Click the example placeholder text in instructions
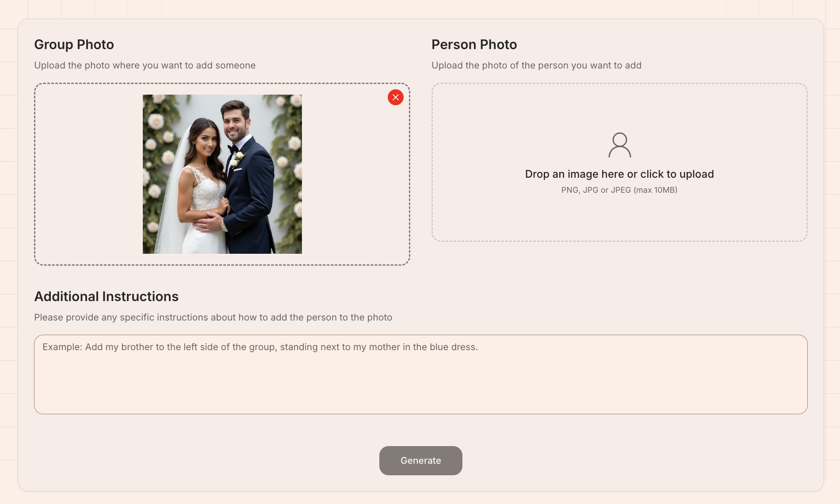The height and width of the screenshot is (504, 840). (260, 347)
